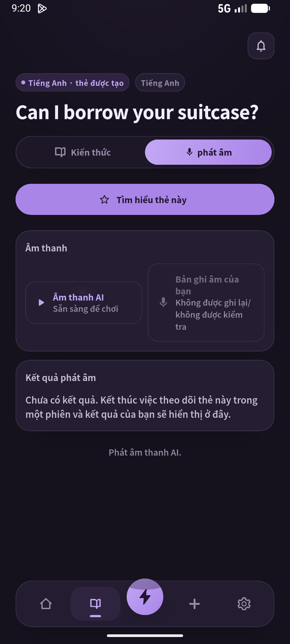Image resolution: width=290 pixels, height=644 pixels.
Task: Tap the microphone icon in Bản ghi âm card
Action: [163, 302]
